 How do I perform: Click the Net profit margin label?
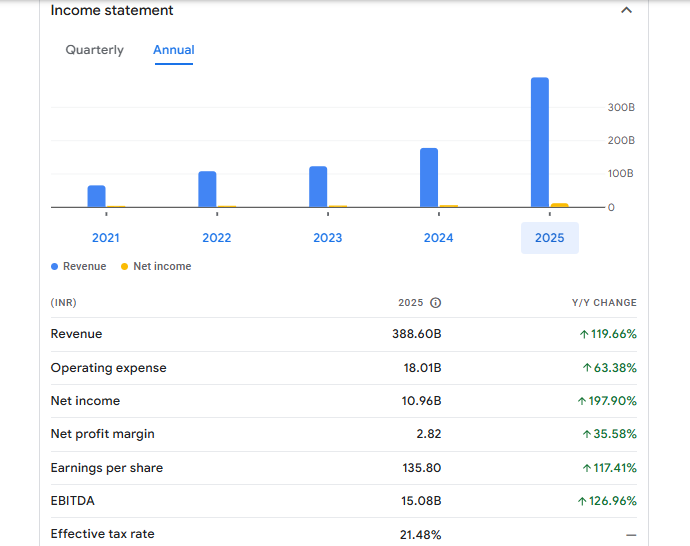pos(103,434)
